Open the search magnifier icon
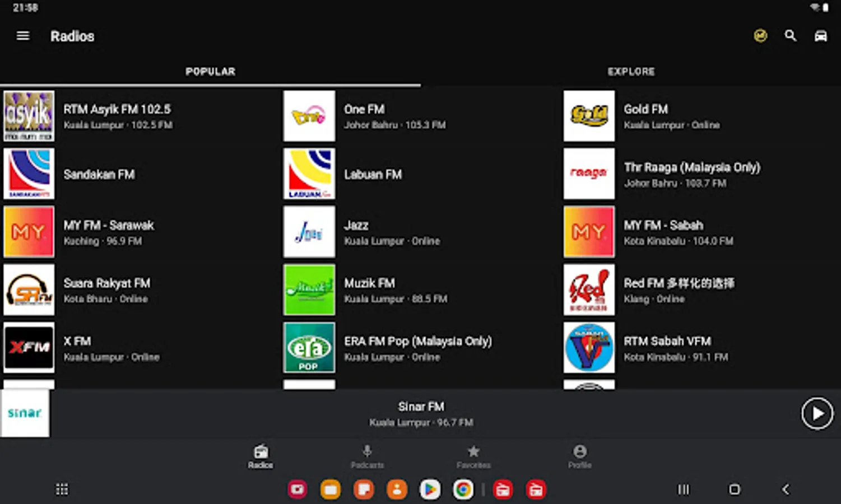 tap(791, 36)
